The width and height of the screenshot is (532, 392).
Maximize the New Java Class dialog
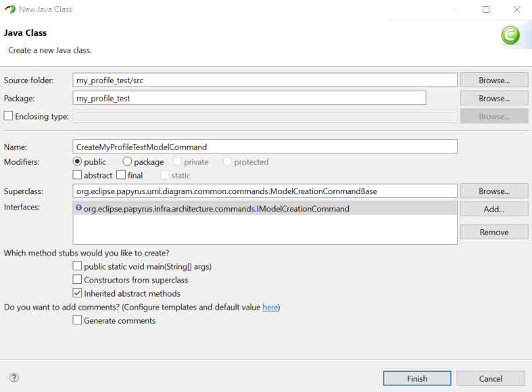click(x=486, y=9)
